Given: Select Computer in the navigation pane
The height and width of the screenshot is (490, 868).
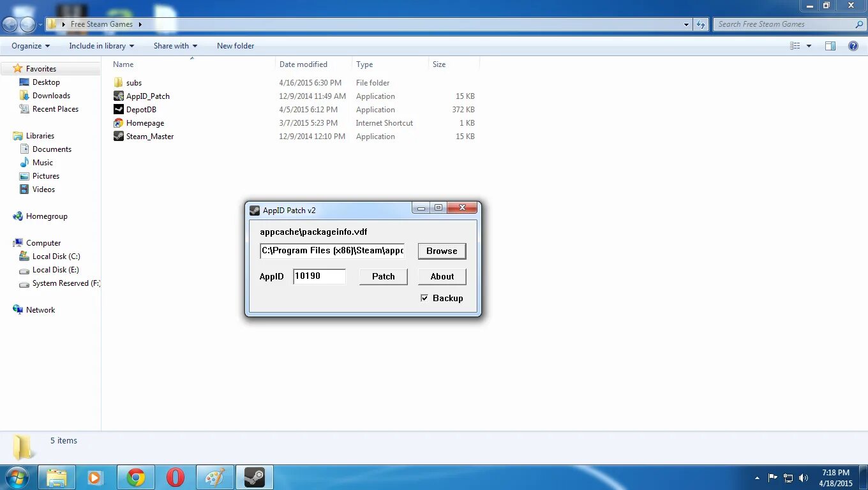Looking at the screenshot, I should pyautogui.click(x=43, y=243).
